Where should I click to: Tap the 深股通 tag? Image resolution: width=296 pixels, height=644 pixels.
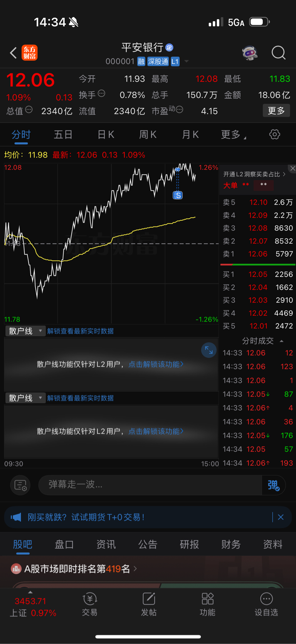(x=158, y=61)
